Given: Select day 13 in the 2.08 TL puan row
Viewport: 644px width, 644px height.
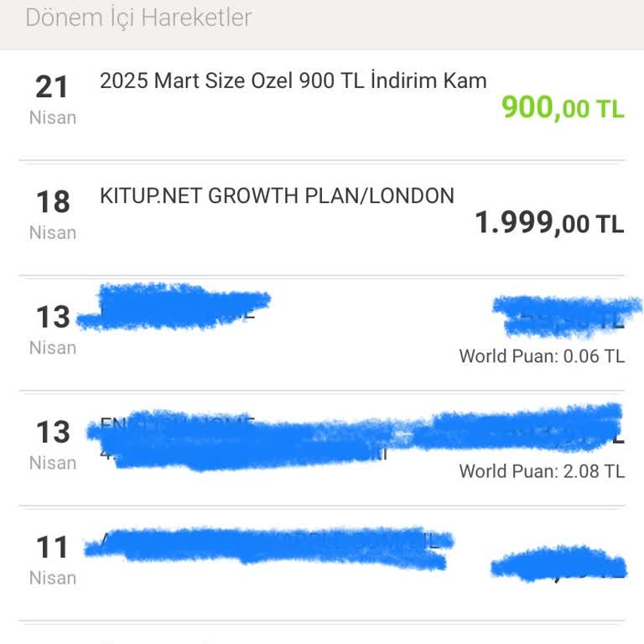Looking at the screenshot, I should click(x=52, y=432).
